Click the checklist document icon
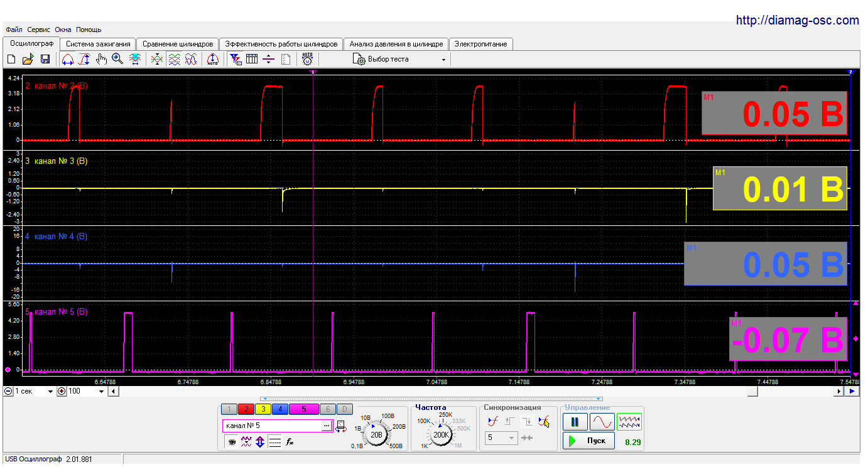This screenshot has height=467, width=868. pos(286,59)
